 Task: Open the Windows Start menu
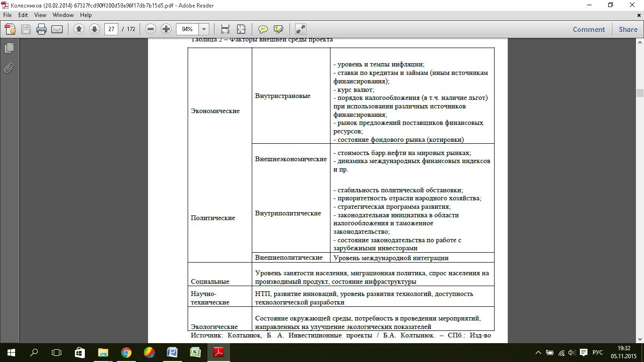[11, 353]
